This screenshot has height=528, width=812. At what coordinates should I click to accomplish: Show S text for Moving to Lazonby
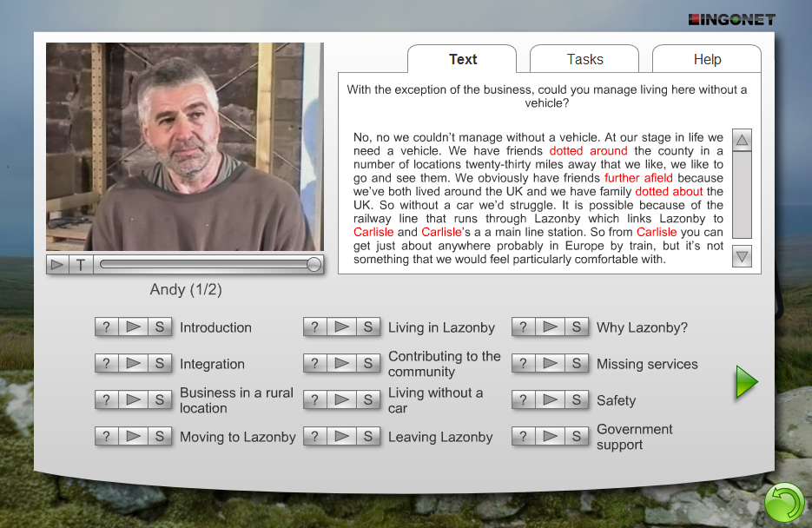160,436
